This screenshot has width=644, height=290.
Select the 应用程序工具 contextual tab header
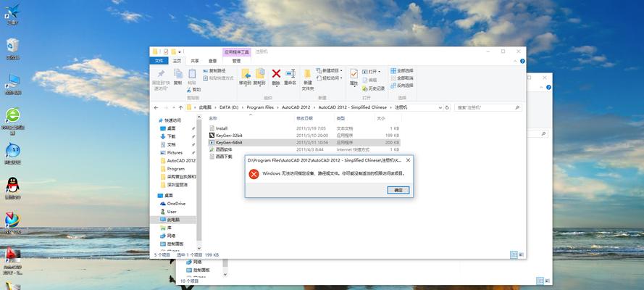[237, 52]
